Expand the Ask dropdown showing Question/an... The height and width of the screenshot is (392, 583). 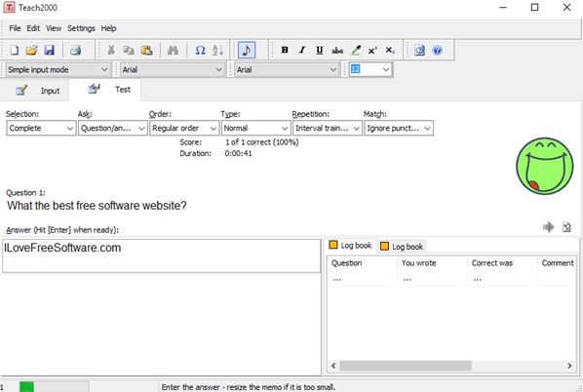pos(113,128)
